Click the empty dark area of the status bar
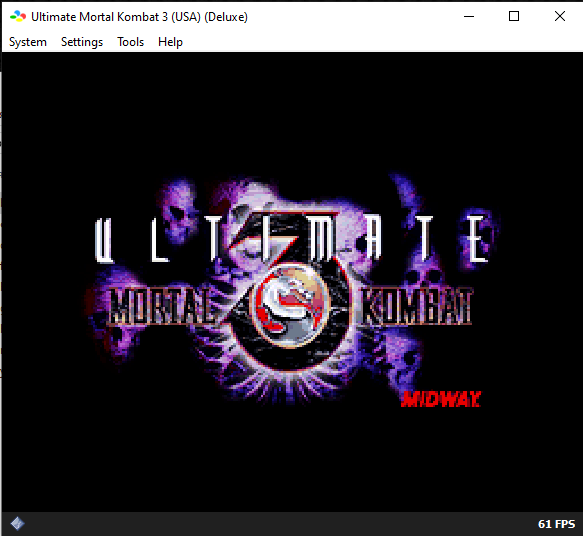Screen dimensions: 583x536 tap(279, 524)
